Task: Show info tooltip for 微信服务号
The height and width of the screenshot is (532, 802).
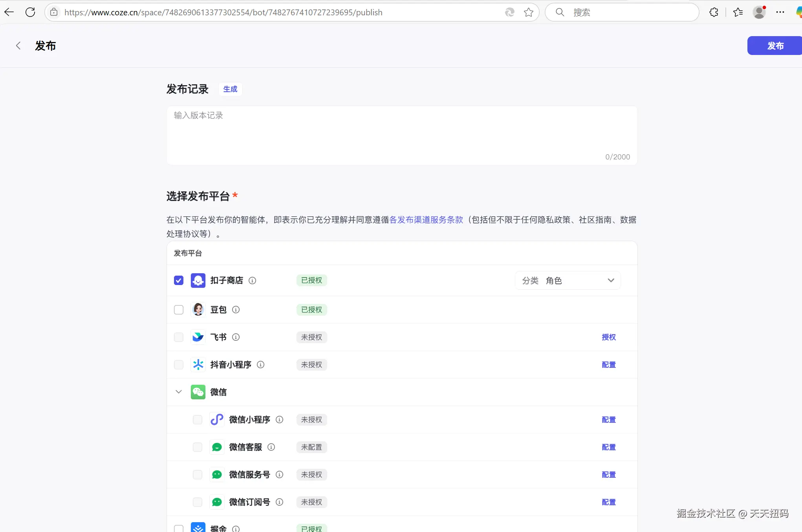Action: pyautogui.click(x=279, y=475)
